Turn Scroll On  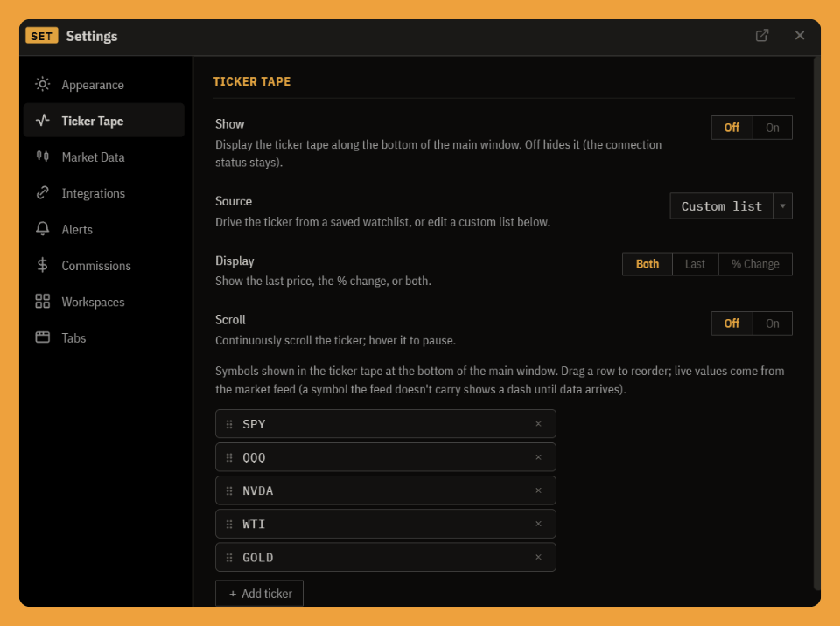[772, 323]
